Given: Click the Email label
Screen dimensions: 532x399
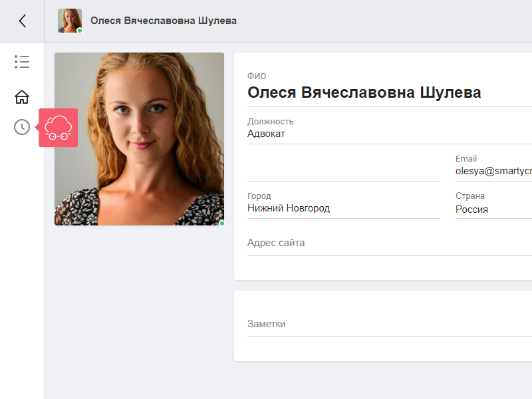Looking at the screenshot, I should click(466, 159).
